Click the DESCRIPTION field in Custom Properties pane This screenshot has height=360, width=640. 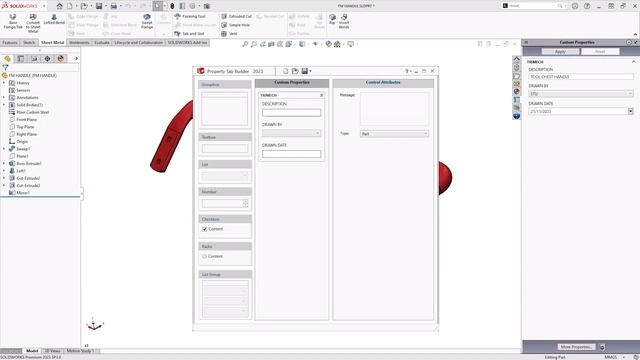pyautogui.click(x=581, y=77)
